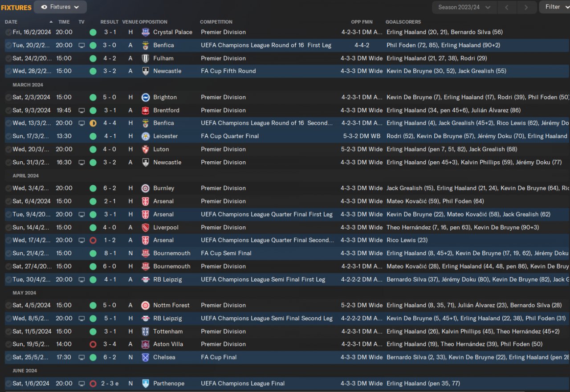
Task: Click played checkmark icon for Sat 2/3/2024
Action: tap(8, 97)
